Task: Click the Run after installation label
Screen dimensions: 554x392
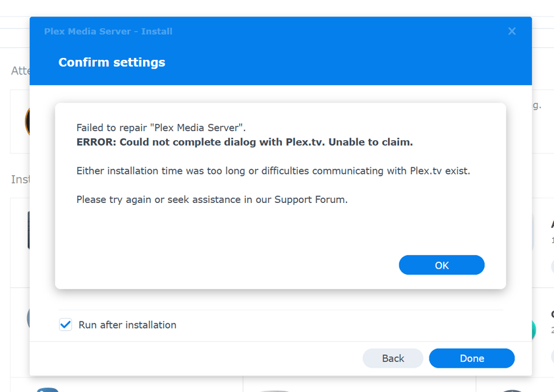Action: [x=127, y=325]
